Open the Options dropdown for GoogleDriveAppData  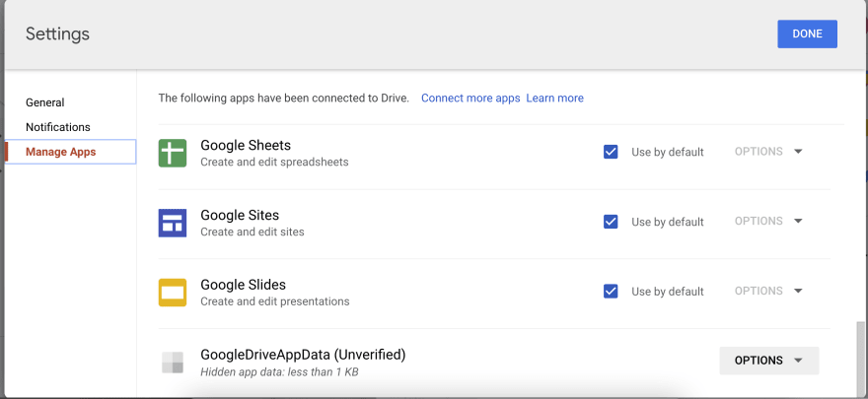coord(769,361)
